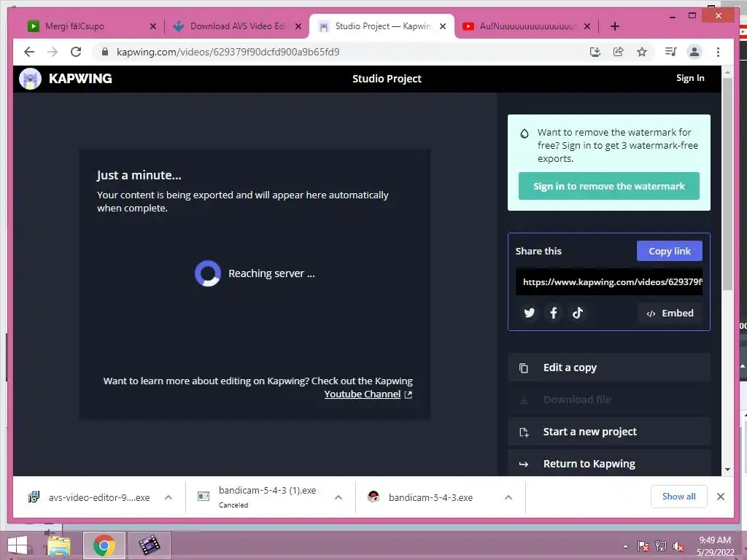Open the Chrome profile avatar

[694, 52]
